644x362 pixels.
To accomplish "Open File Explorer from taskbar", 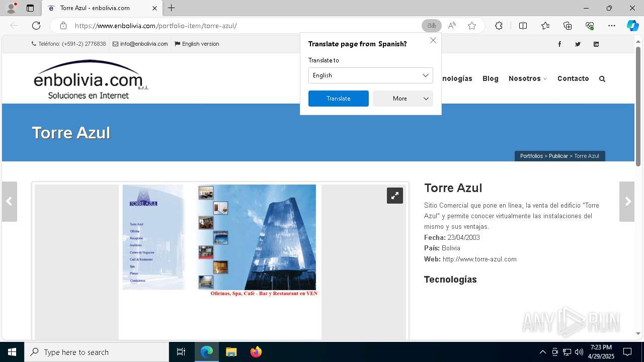I will coord(231,352).
